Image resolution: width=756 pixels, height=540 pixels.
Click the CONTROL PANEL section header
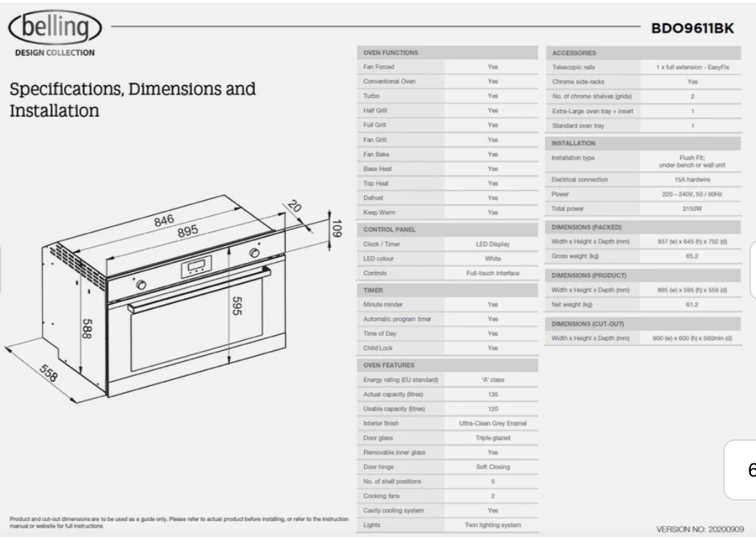(x=447, y=229)
